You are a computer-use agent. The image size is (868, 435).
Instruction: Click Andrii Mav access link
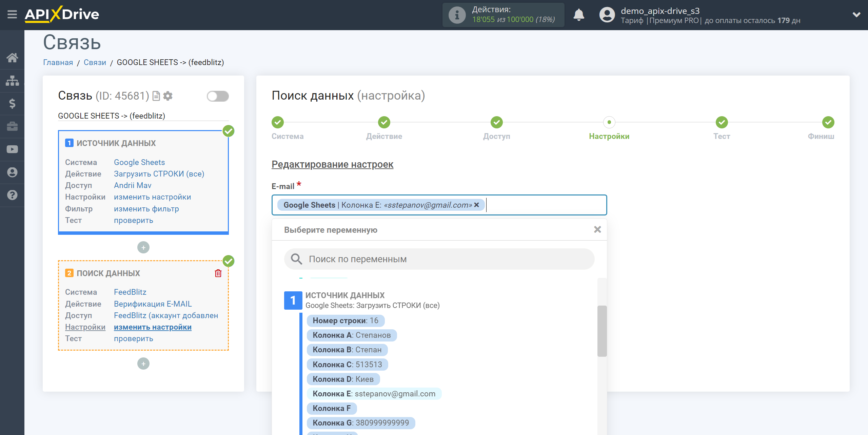(133, 185)
